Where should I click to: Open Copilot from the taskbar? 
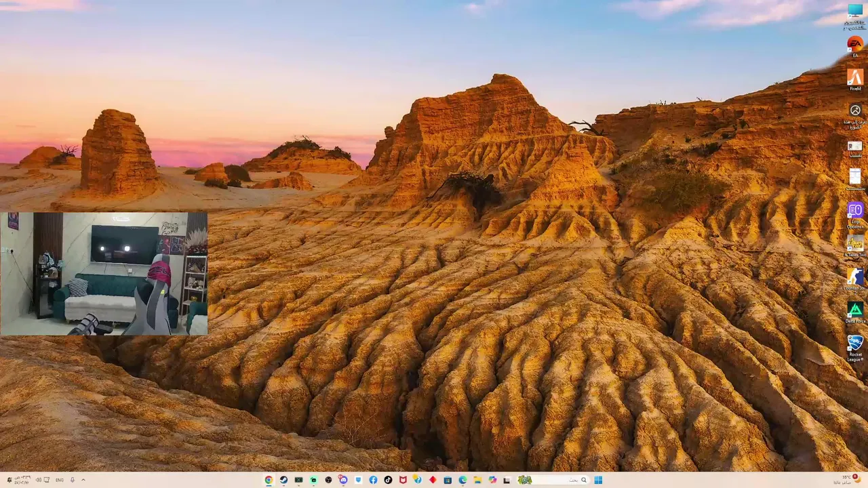click(492, 480)
